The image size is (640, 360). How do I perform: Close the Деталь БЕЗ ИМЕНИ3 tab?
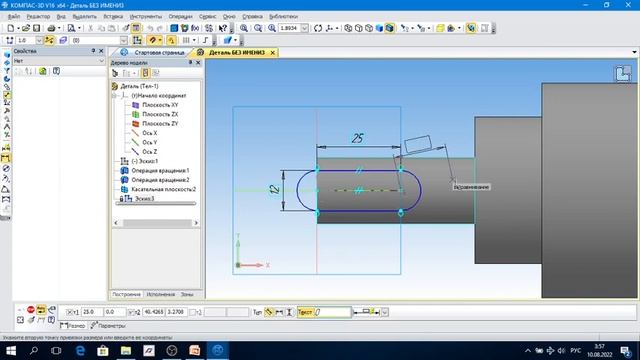click(x=272, y=53)
